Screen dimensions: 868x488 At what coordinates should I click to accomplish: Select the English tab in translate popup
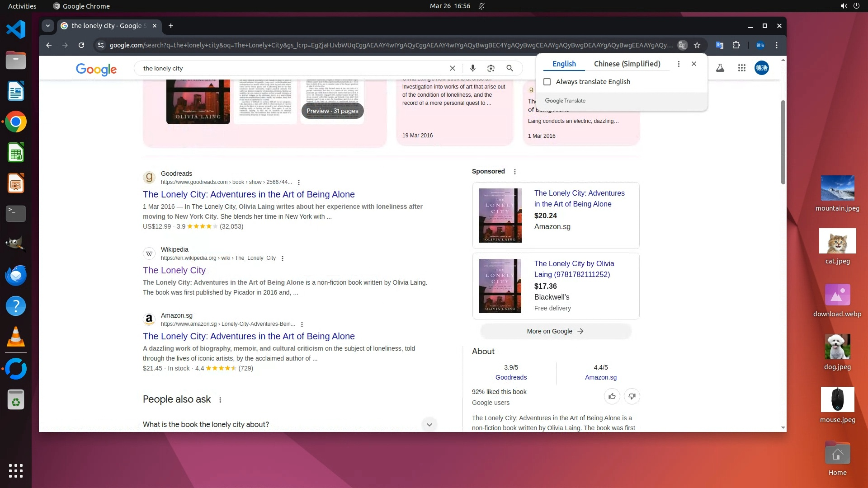pyautogui.click(x=564, y=64)
